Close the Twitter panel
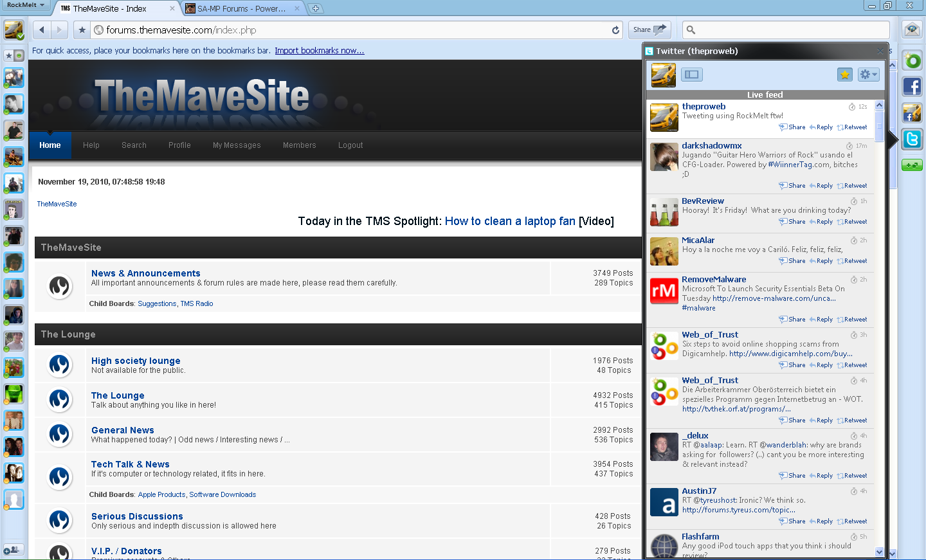This screenshot has height=560, width=926. pyautogui.click(x=880, y=51)
